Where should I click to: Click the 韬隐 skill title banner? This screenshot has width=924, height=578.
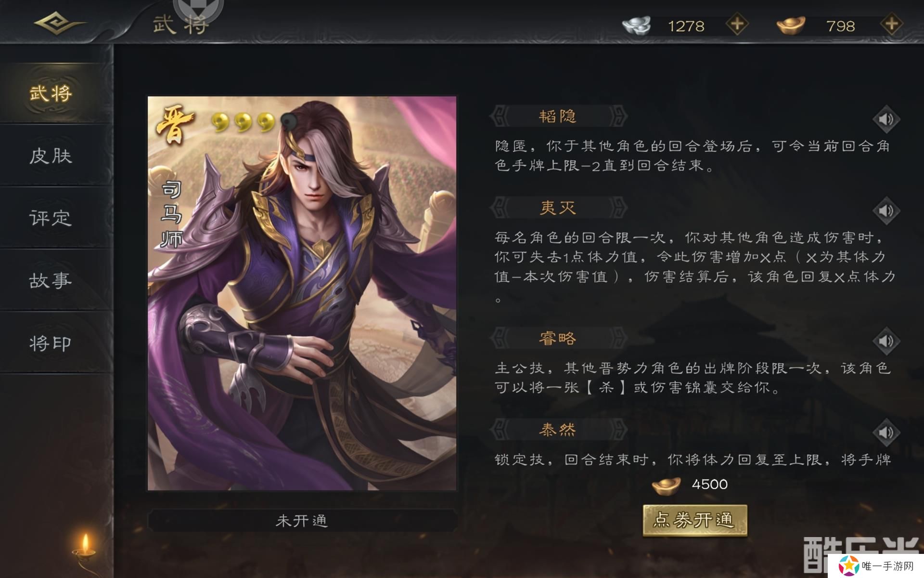pyautogui.click(x=558, y=117)
